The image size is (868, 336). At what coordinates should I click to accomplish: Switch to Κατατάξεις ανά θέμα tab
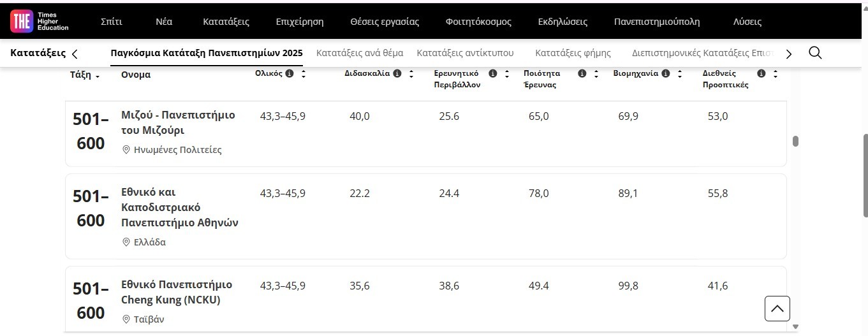[x=360, y=53]
